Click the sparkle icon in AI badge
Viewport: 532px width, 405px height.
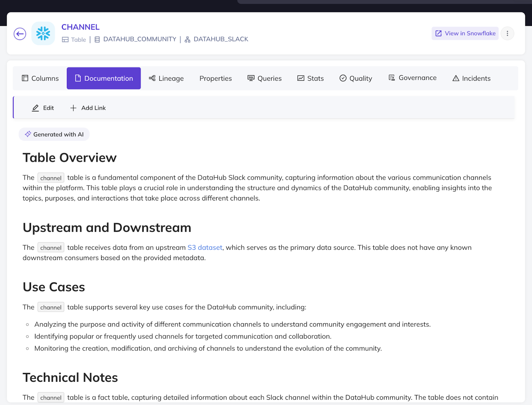pyautogui.click(x=28, y=134)
